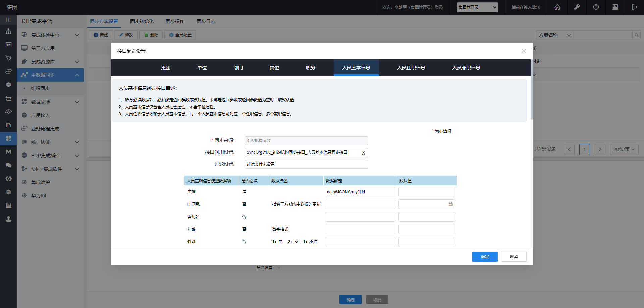Click the key icon in header
The image size is (644, 308).
point(577,7)
